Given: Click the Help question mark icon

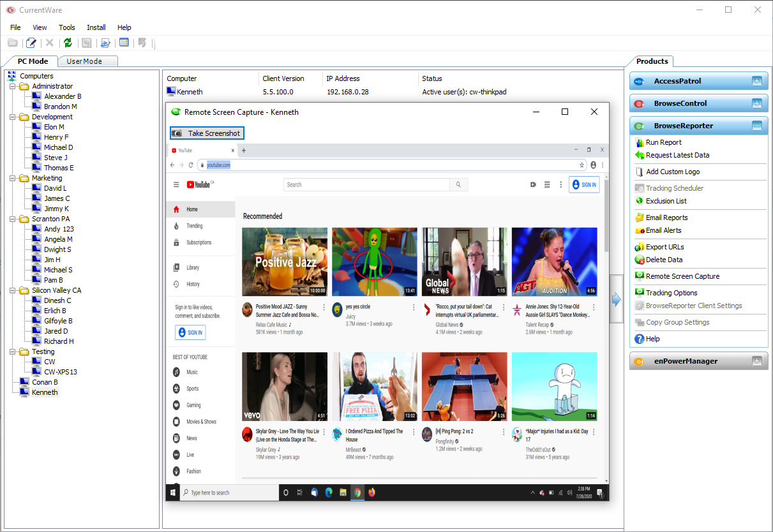Looking at the screenshot, I should (640, 339).
